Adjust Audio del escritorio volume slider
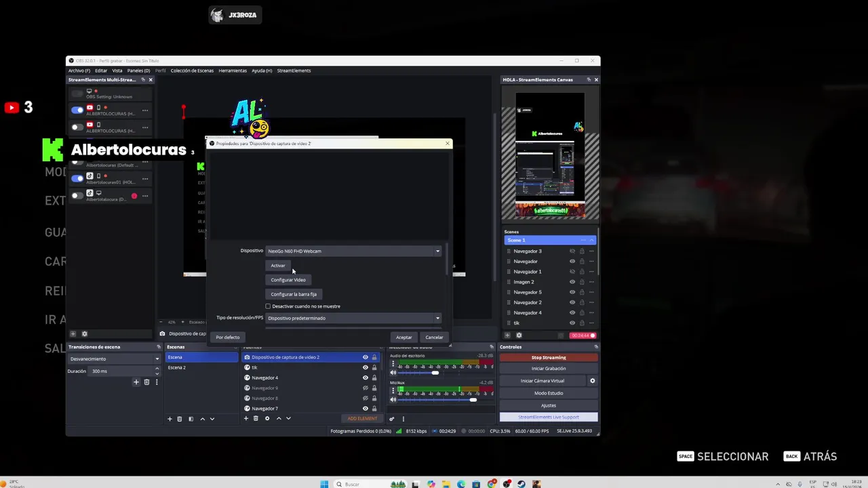868x488 pixels. 435,373
